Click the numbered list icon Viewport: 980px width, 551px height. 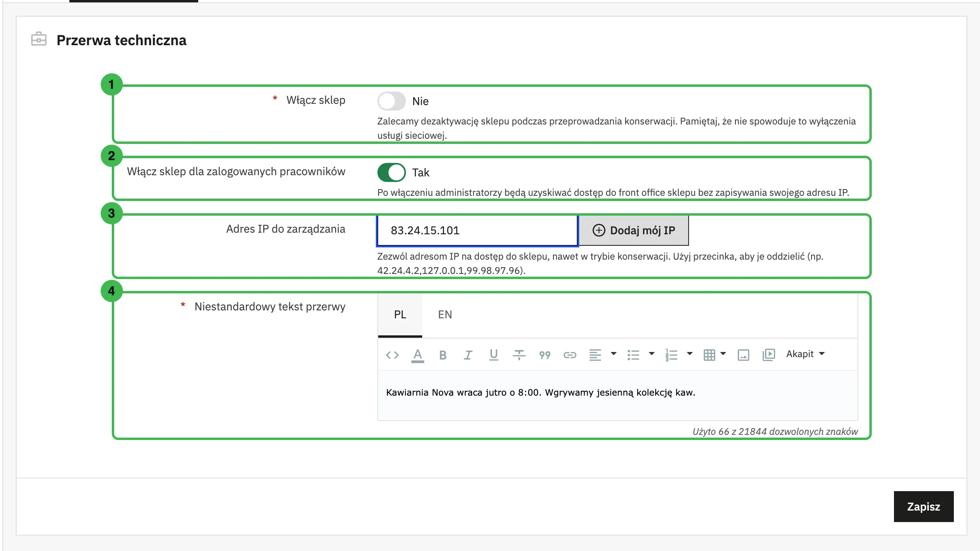(x=671, y=355)
